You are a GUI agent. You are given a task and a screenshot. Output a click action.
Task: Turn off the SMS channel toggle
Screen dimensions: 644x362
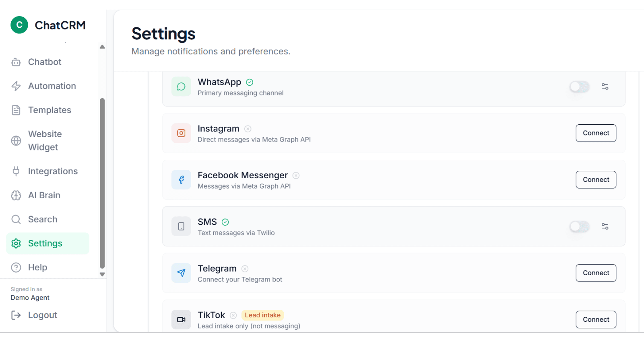(579, 226)
